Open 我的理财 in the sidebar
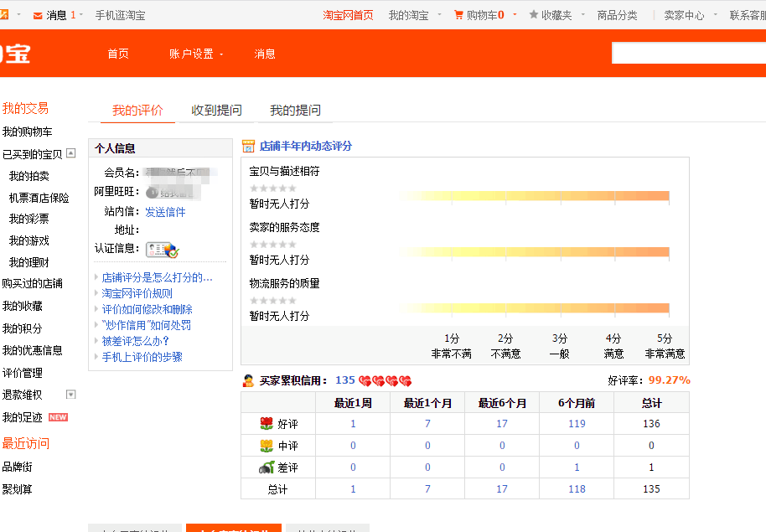766x532 pixels. coord(28,262)
